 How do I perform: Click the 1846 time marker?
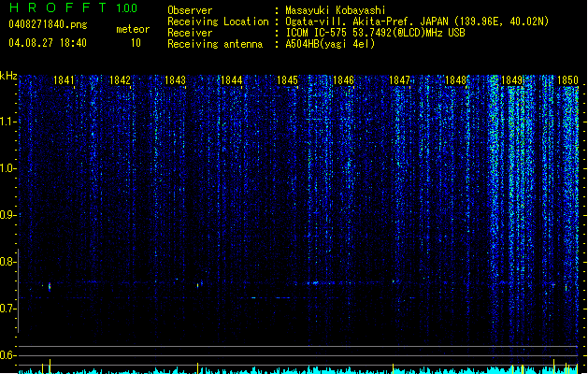click(343, 80)
